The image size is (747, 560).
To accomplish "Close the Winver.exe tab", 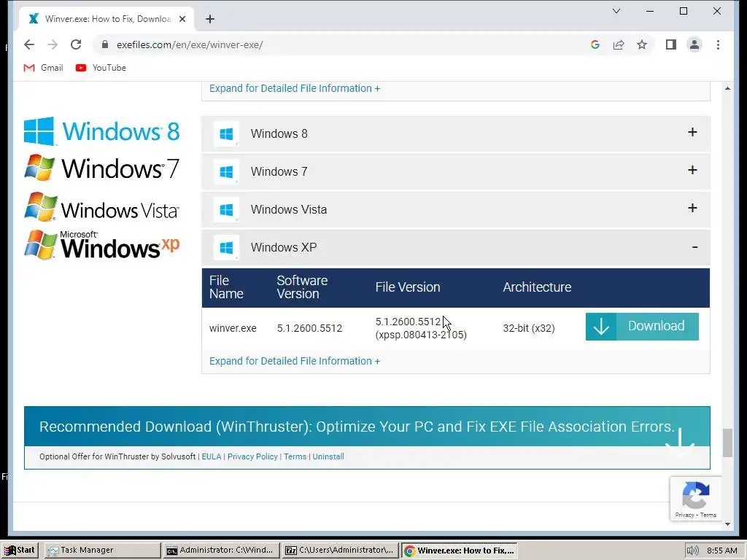I will pyautogui.click(x=182, y=19).
